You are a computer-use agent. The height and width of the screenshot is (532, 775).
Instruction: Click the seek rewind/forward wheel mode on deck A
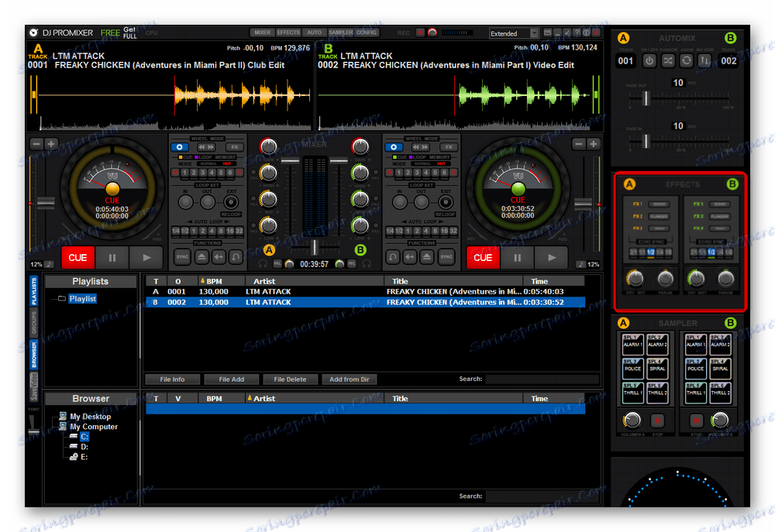point(207,147)
